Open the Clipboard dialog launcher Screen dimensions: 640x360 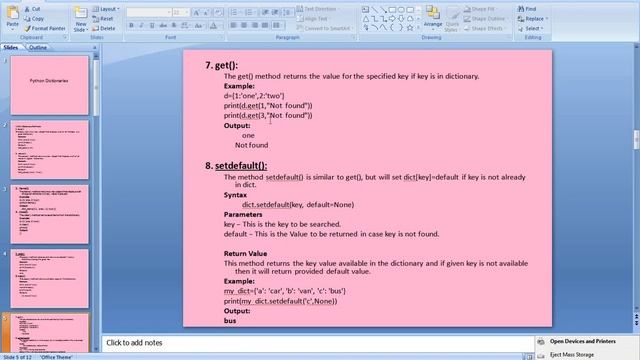[65, 37]
